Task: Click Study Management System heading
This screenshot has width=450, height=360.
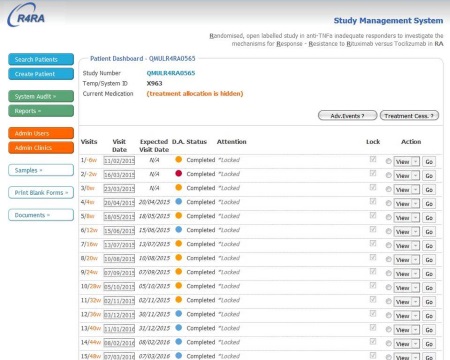Action: pyautogui.click(x=388, y=21)
